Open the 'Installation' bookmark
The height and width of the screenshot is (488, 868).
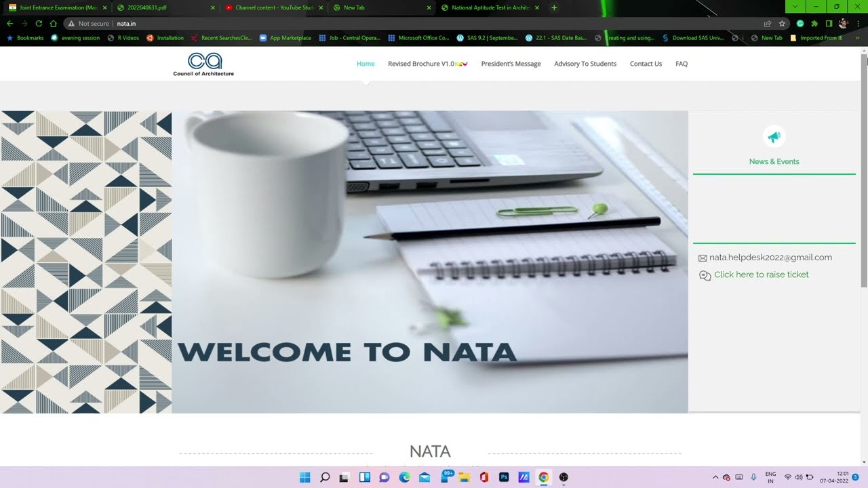tap(165, 38)
